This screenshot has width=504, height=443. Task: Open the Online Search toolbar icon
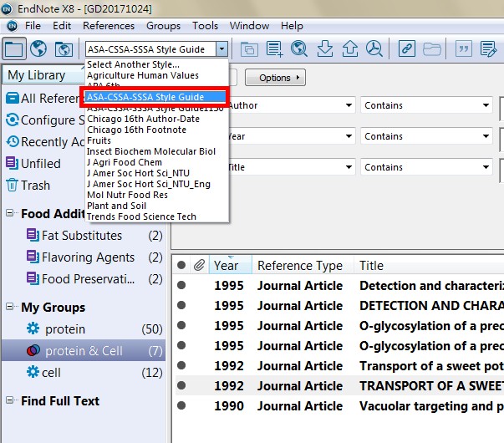pos(299,49)
